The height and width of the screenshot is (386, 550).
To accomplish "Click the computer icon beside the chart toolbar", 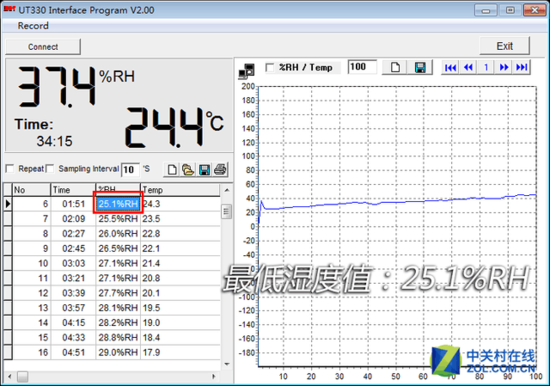I will pos(247,71).
